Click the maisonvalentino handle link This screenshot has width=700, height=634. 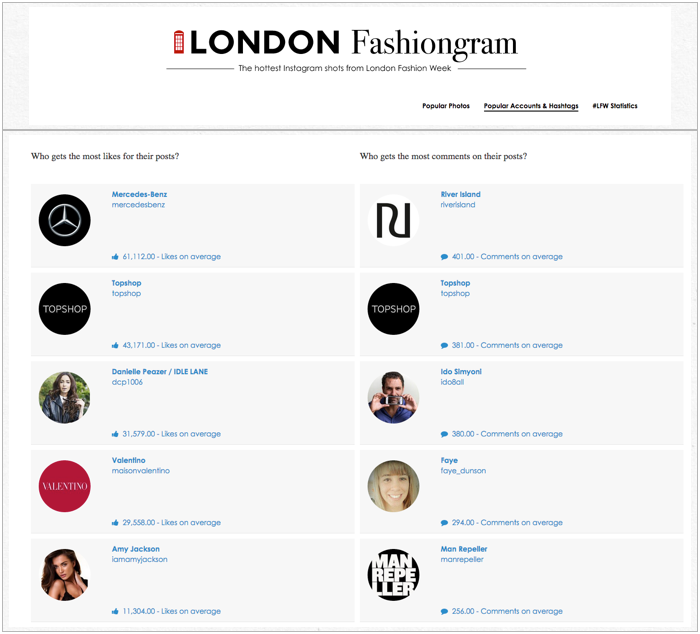(x=141, y=471)
